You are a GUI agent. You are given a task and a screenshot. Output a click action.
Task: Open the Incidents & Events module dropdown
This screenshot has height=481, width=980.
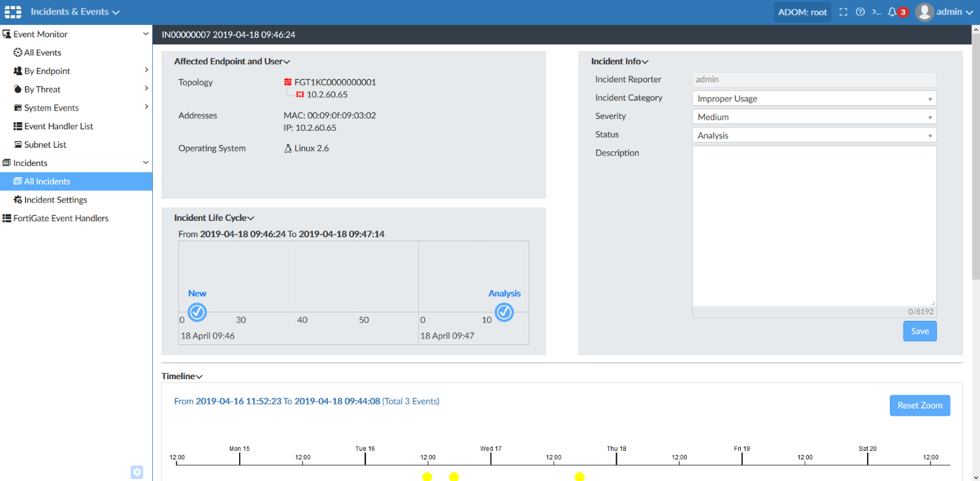75,12
